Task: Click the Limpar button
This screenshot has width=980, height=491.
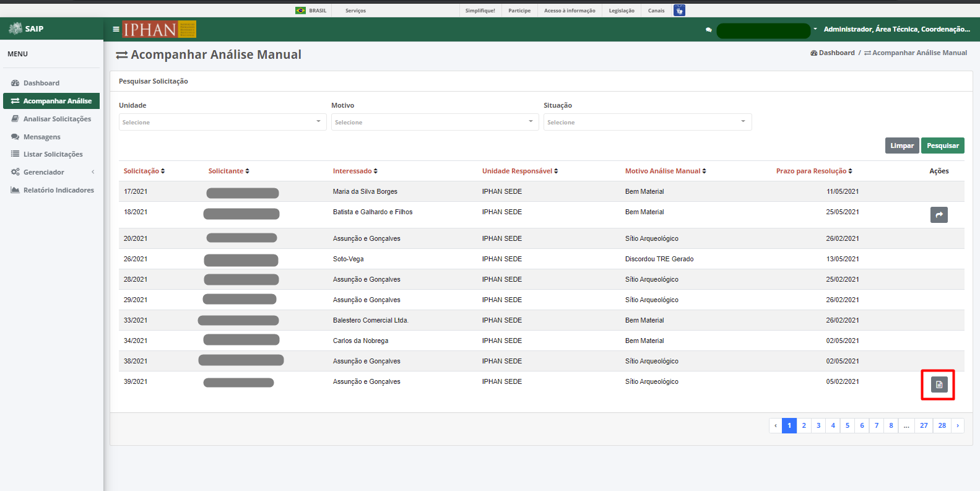Action: (x=902, y=146)
